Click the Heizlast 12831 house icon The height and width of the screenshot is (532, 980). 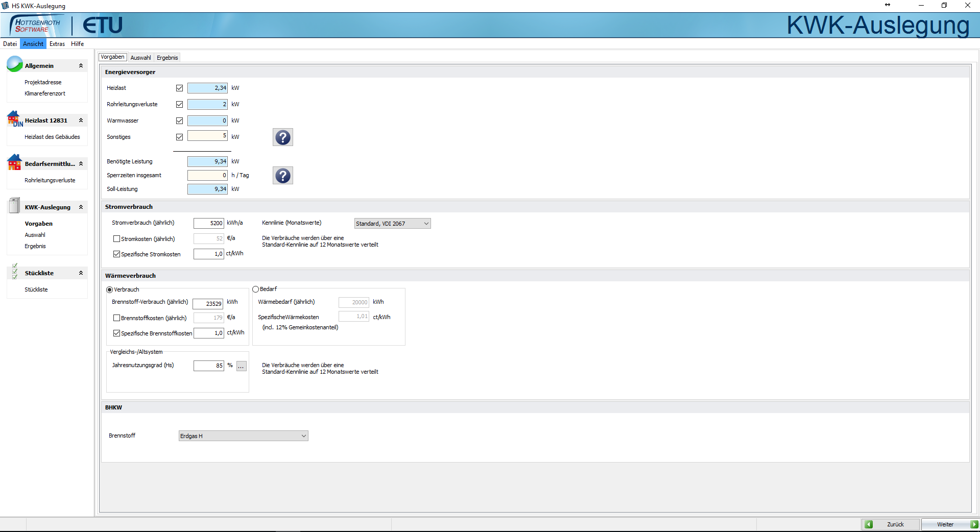coord(14,119)
